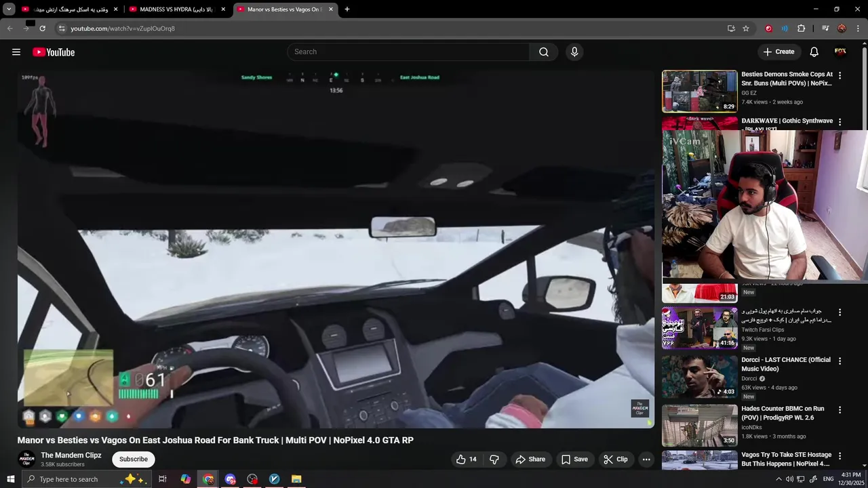Save the video to a playlist
Viewport: 868px width, 488px height.
(x=574, y=460)
